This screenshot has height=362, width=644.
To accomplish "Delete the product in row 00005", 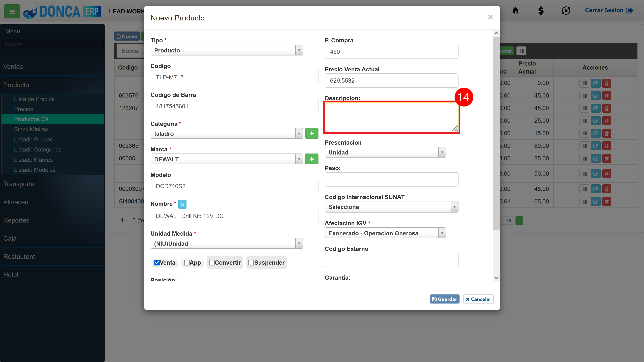I will point(606,158).
